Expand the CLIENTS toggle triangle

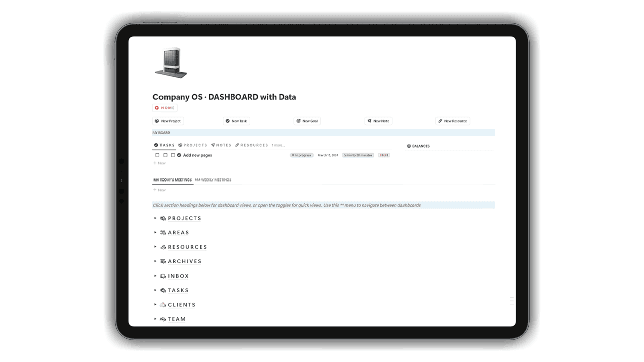click(155, 305)
